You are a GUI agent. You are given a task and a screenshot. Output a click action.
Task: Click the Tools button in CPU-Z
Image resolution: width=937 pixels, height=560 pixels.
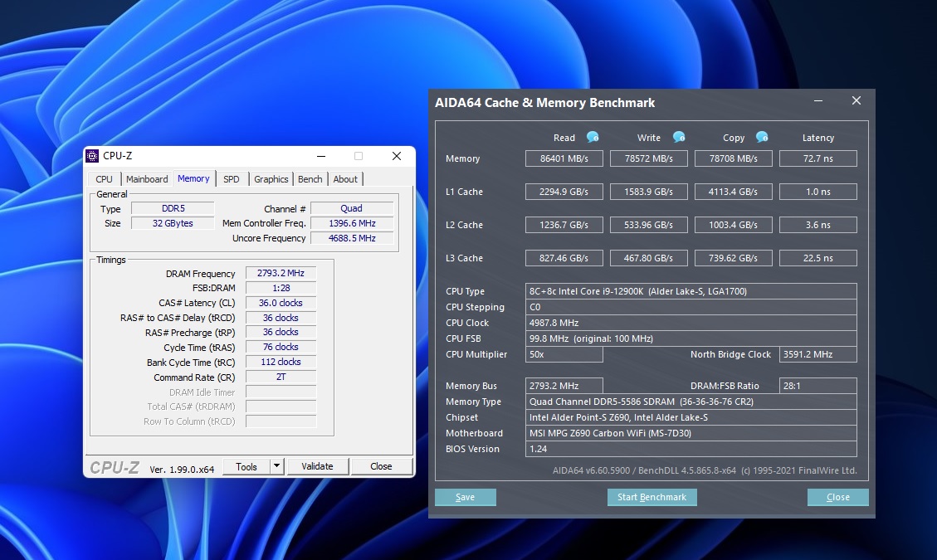tap(246, 466)
